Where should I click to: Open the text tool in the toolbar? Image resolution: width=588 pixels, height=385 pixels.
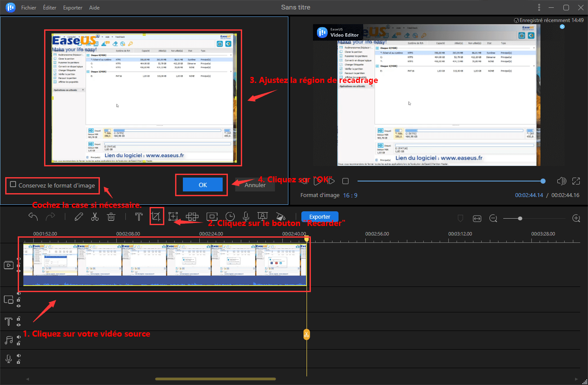pyautogui.click(x=139, y=217)
